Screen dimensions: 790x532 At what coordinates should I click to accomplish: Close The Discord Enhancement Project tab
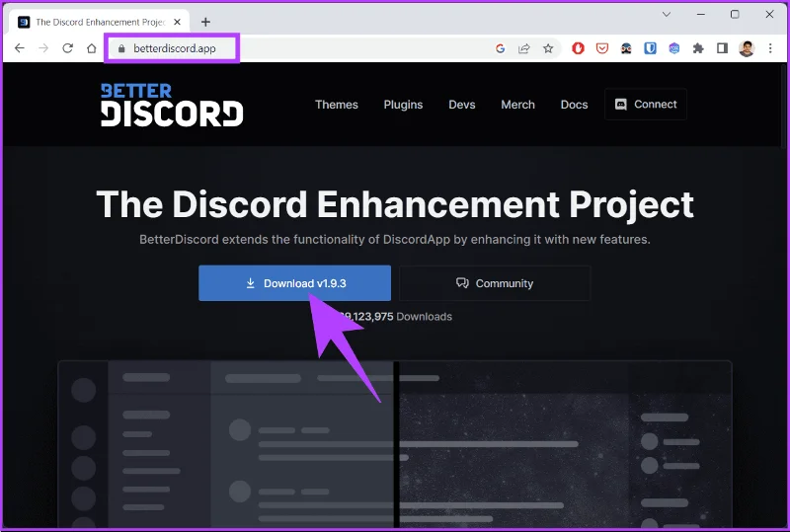(x=177, y=22)
